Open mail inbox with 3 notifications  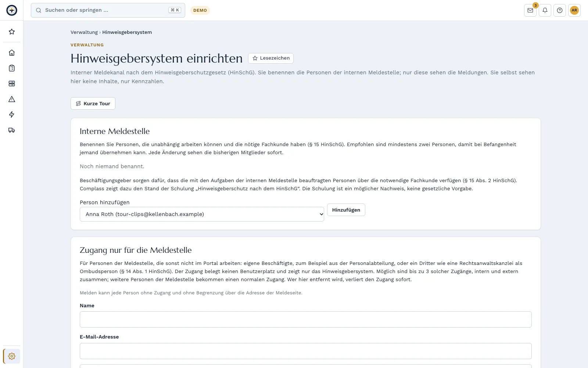pyautogui.click(x=530, y=10)
